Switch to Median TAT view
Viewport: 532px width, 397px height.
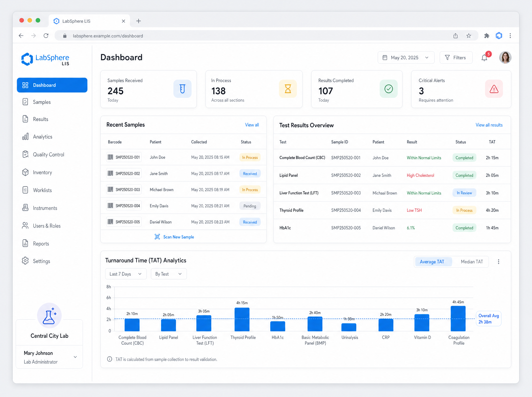[x=472, y=262]
